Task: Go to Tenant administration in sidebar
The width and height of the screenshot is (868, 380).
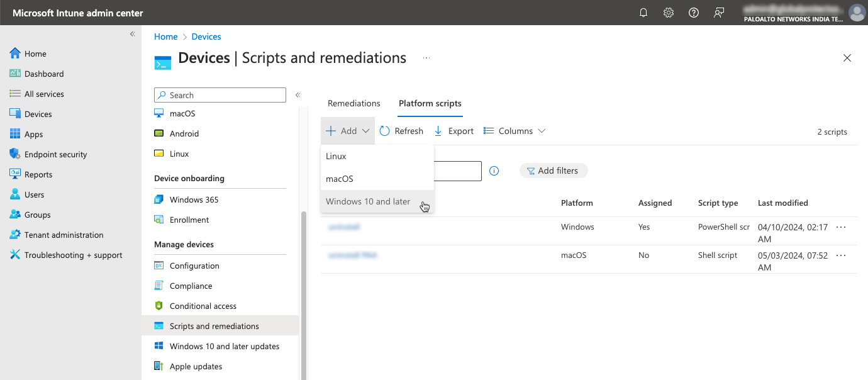Action: click(64, 235)
